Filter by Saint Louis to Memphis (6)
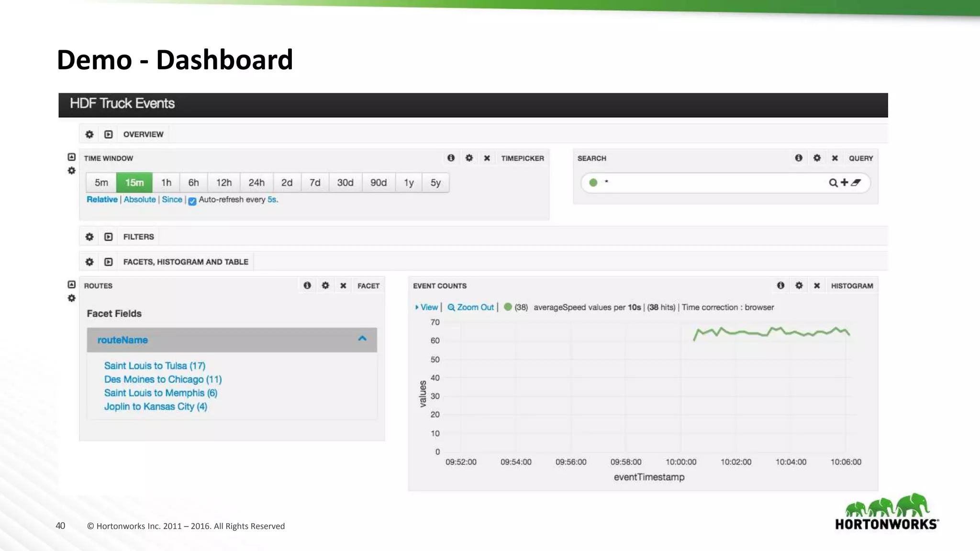 pos(160,393)
